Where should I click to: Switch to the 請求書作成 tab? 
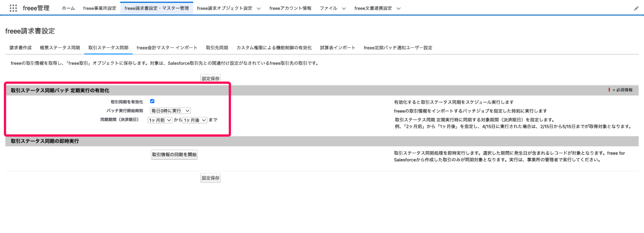tap(21, 48)
